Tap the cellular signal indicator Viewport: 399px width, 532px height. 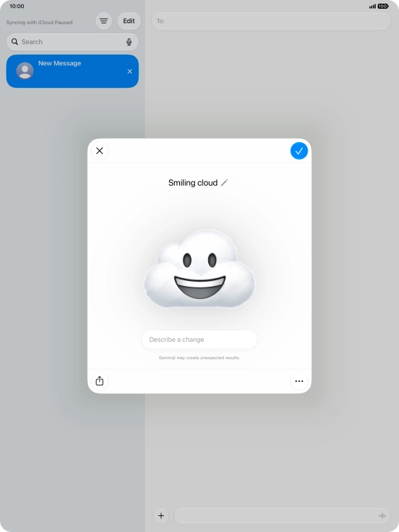(x=373, y=6)
